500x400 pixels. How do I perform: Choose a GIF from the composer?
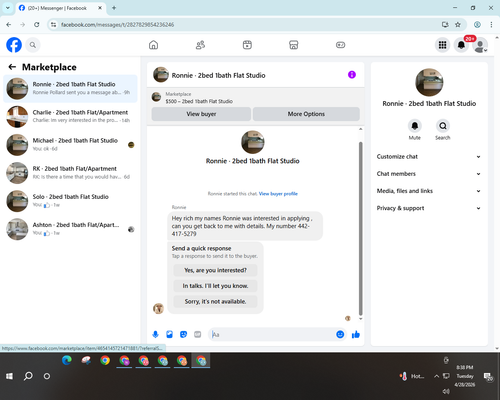[x=198, y=334]
